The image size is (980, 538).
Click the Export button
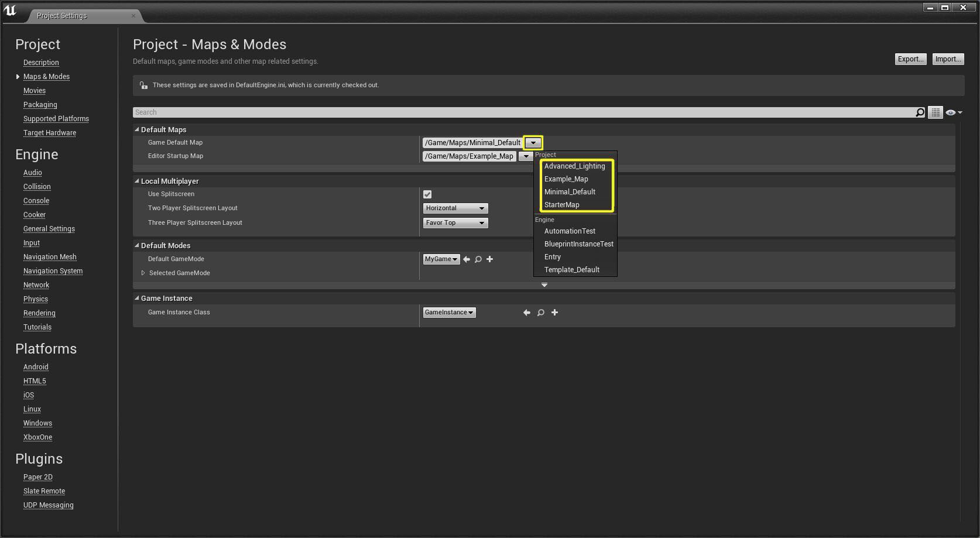910,59
